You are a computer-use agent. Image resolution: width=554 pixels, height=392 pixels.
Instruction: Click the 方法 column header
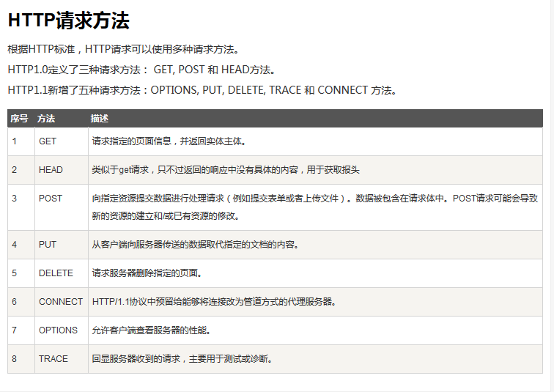[x=46, y=118]
